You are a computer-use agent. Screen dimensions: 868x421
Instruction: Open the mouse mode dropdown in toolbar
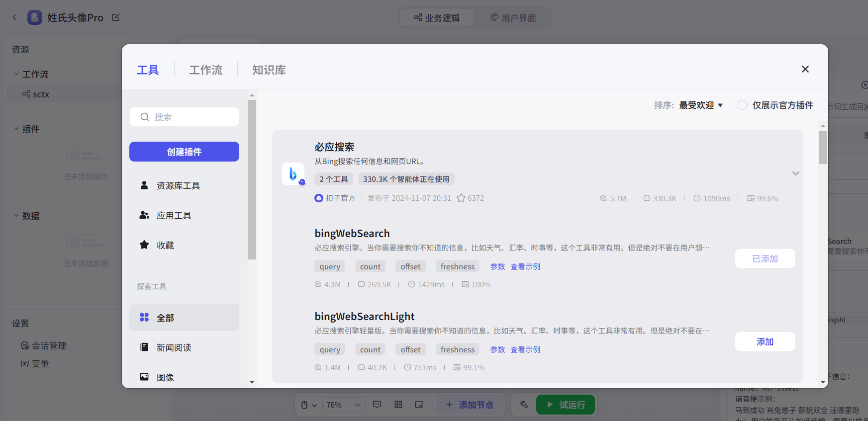pyautogui.click(x=309, y=405)
